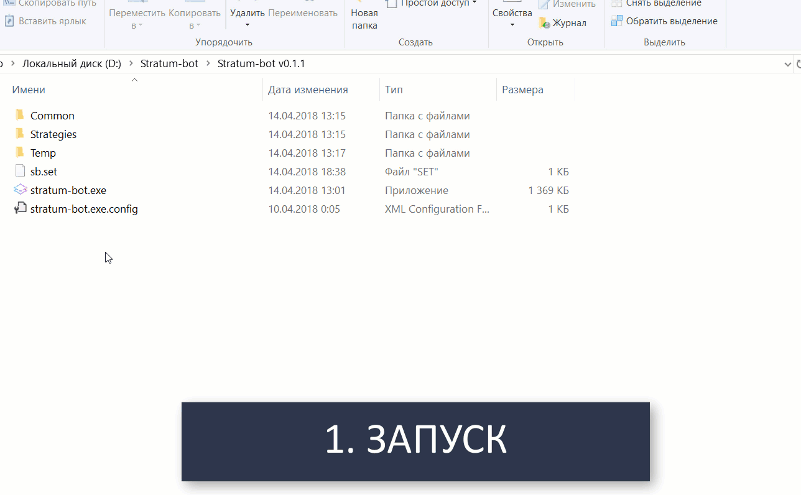Sort by Имя column header

coord(29,90)
